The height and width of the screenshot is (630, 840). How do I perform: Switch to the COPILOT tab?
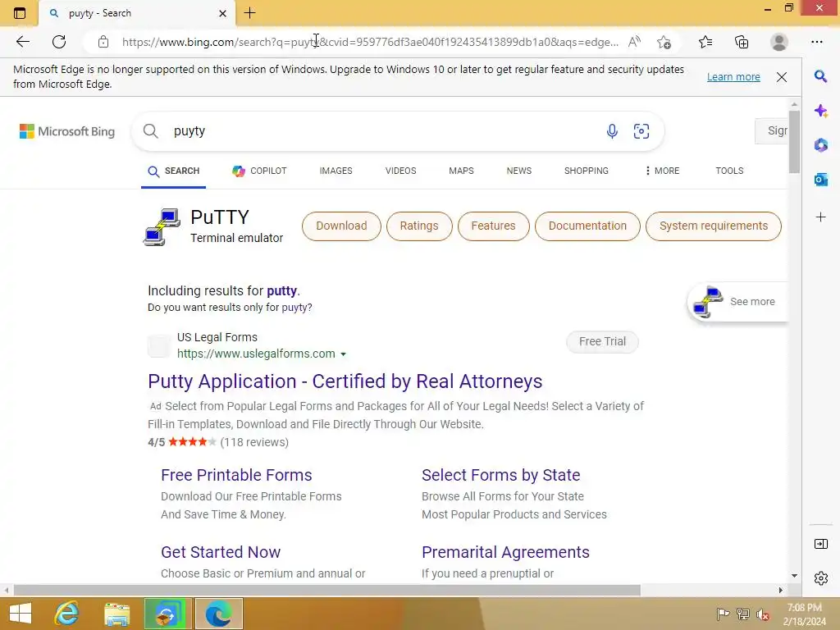click(259, 171)
